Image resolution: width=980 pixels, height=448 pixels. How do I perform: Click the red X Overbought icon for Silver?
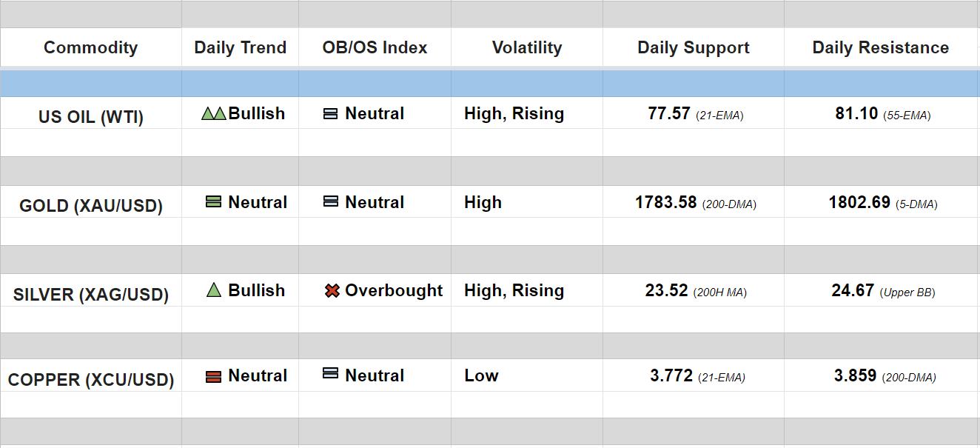click(332, 291)
